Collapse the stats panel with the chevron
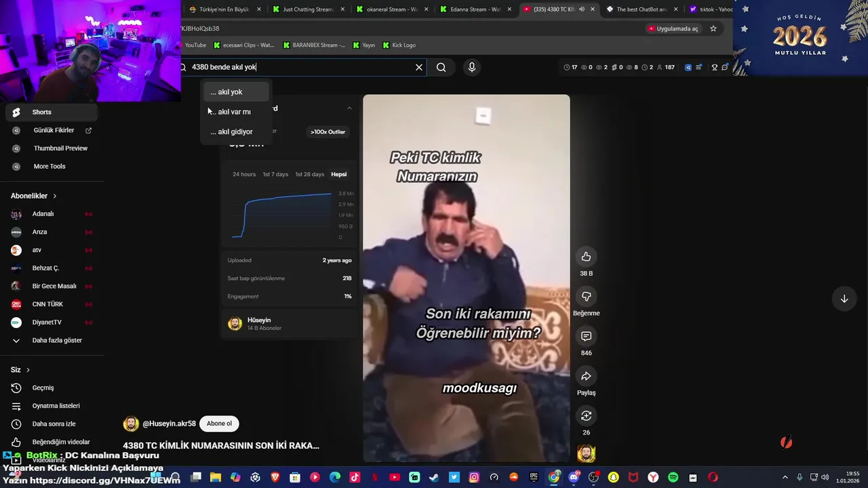The height and width of the screenshot is (488, 868). click(349, 108)
